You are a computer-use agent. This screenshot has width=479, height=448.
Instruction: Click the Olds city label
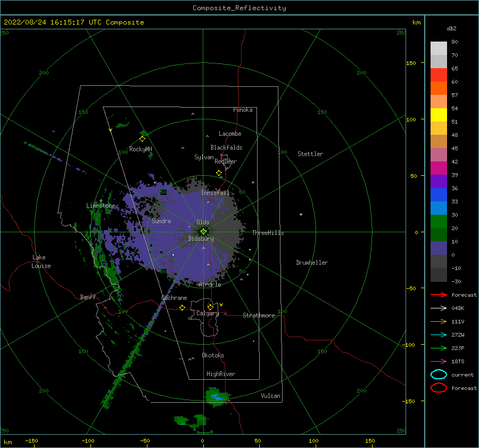[x=203, y=222]
